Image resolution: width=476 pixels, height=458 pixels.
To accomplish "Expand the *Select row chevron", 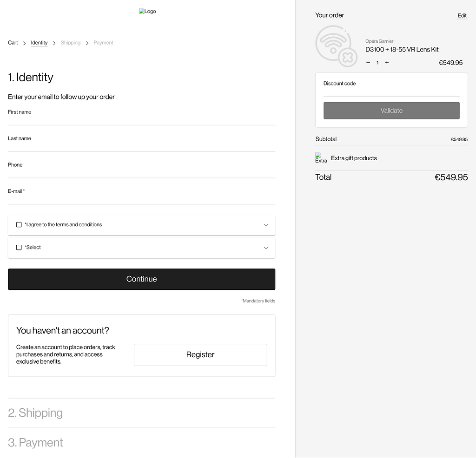I will [266, 248].
